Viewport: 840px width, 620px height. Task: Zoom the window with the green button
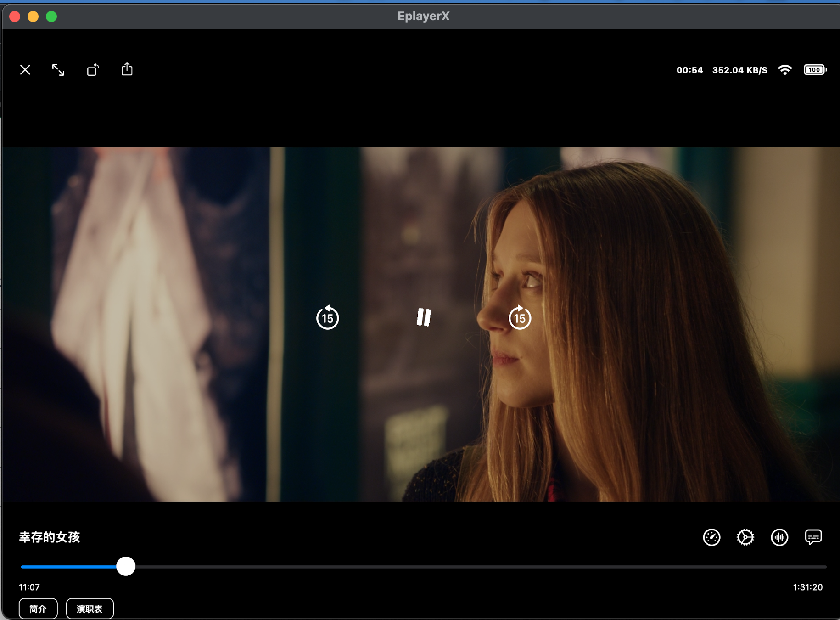(51, 17)
